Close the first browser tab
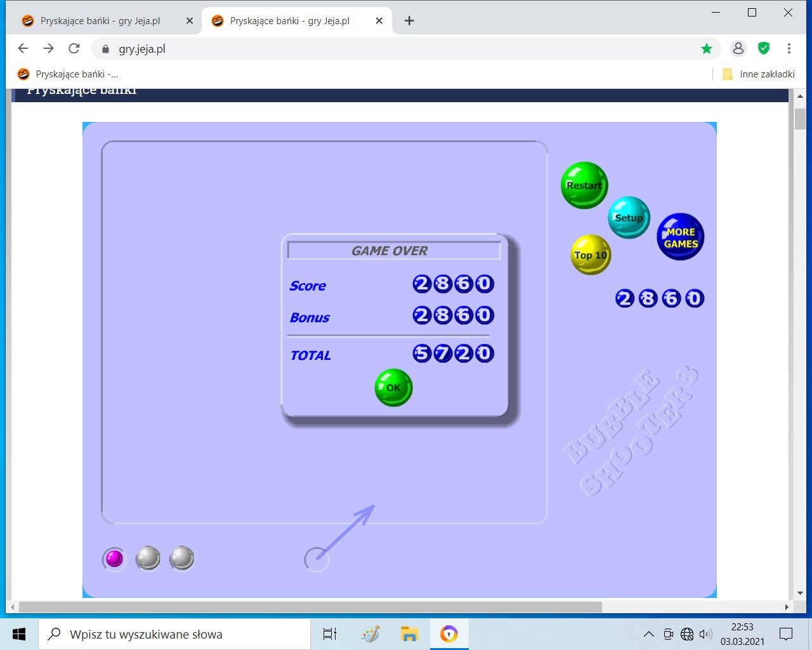This screenshot has height=650, width=812. click(190, 21)
